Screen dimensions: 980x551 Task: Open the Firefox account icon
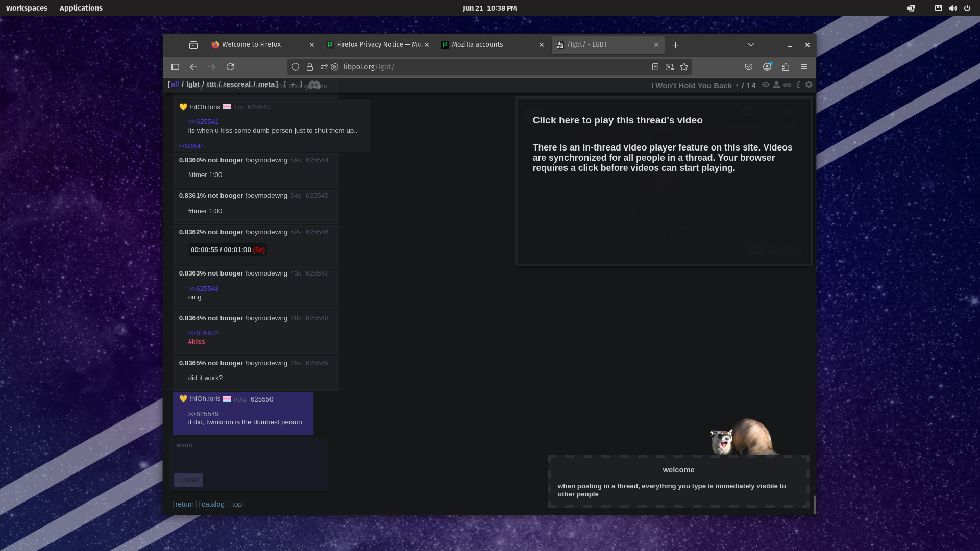(767, 67)
